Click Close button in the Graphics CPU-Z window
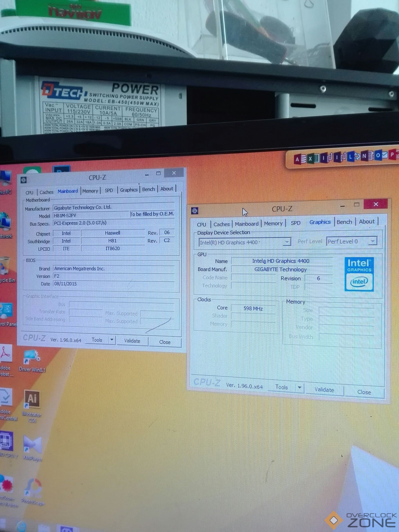Image resolution: width=399 pixels, height=532 pixels. [364, 392]
